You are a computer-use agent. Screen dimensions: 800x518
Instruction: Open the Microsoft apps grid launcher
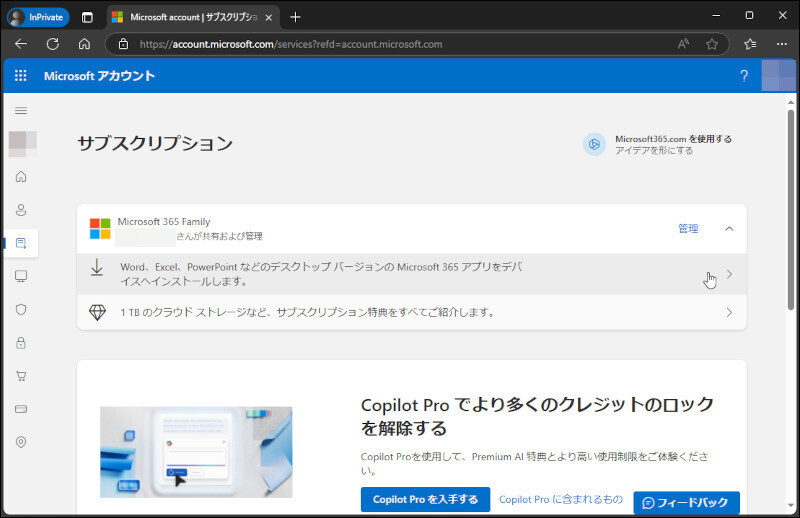20,76
